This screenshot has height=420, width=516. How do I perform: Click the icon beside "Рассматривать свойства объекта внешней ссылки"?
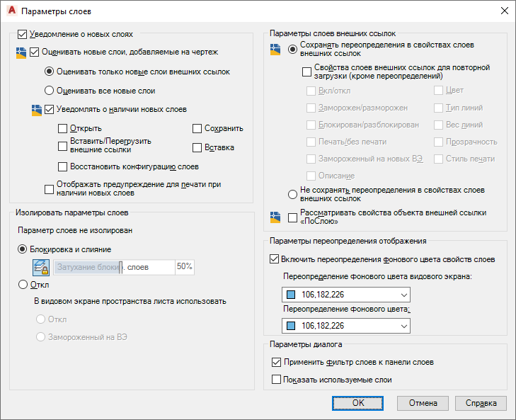tap(275, 217)
